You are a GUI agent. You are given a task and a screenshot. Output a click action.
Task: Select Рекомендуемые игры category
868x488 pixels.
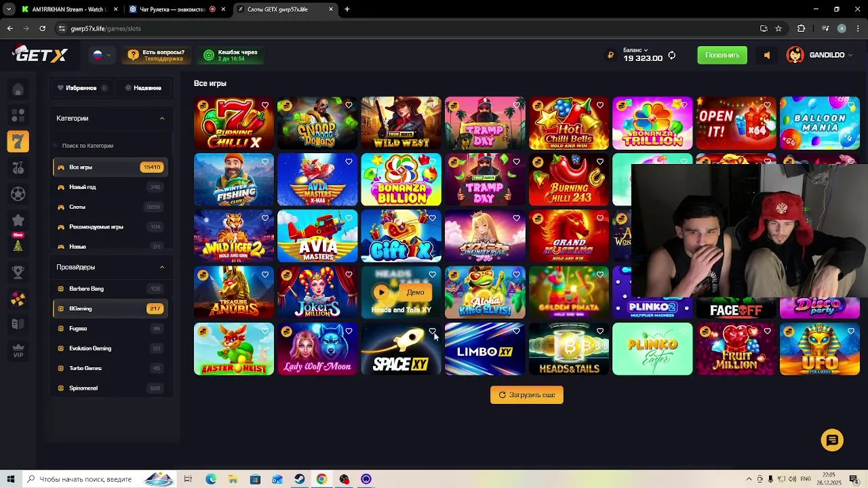pos(110,226)
